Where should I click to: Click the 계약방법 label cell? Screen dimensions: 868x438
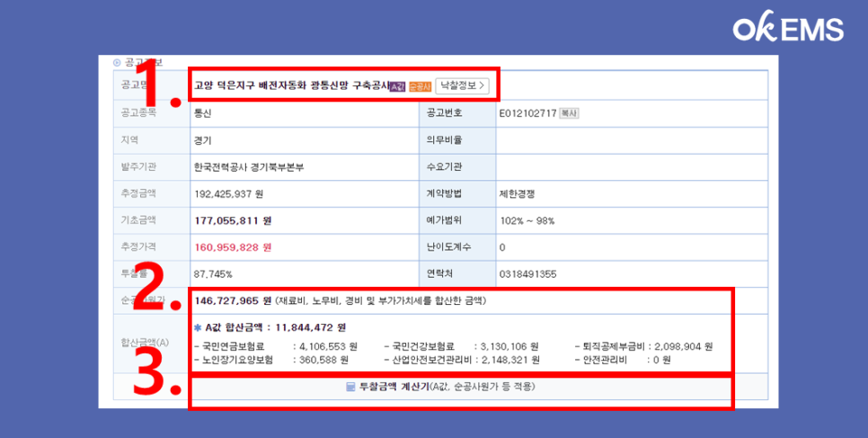coord(457,194)
